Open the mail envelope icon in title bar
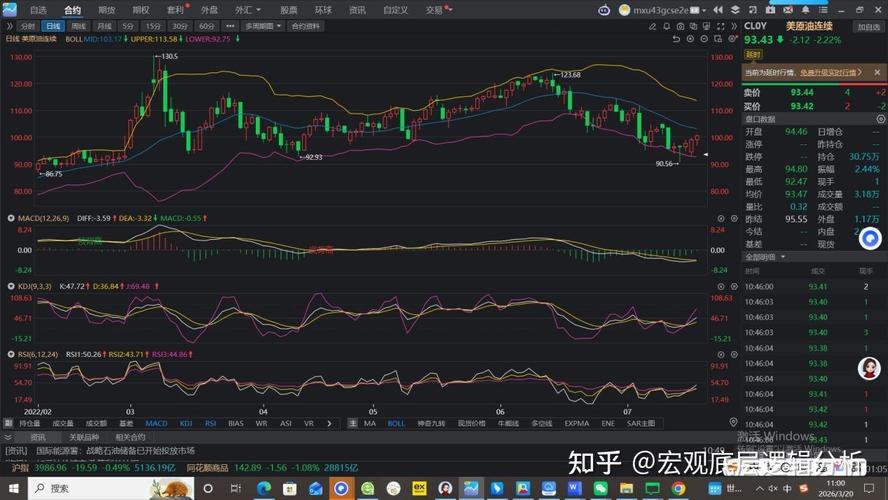Image resolution: width=888 pixels, height=500 pixels. [x=788, y=10]
